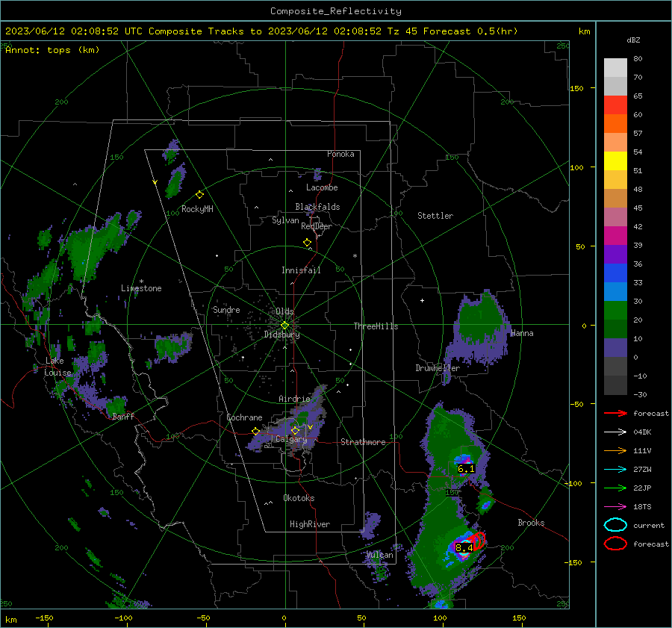Click the Didsbury city label

coord(281,335)
